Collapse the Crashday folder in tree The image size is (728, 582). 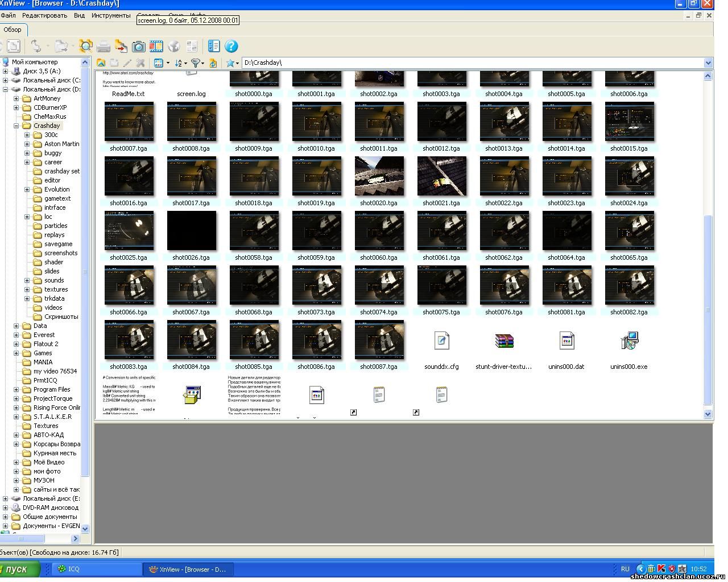[16, 126]
